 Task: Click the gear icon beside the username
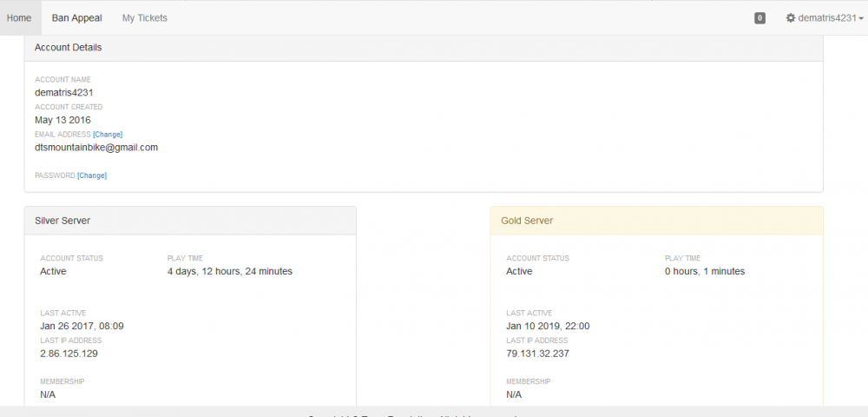[791, 18]
